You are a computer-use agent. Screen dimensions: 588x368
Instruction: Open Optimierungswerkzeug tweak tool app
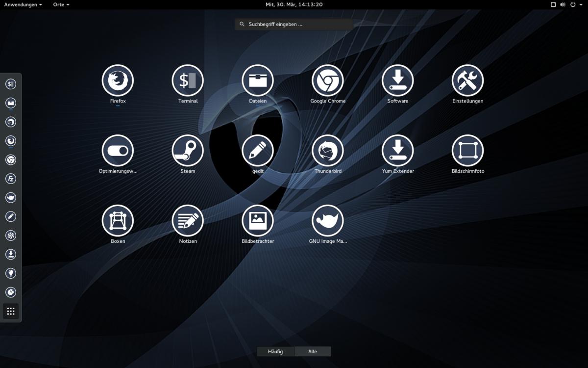tap(118, 151)
